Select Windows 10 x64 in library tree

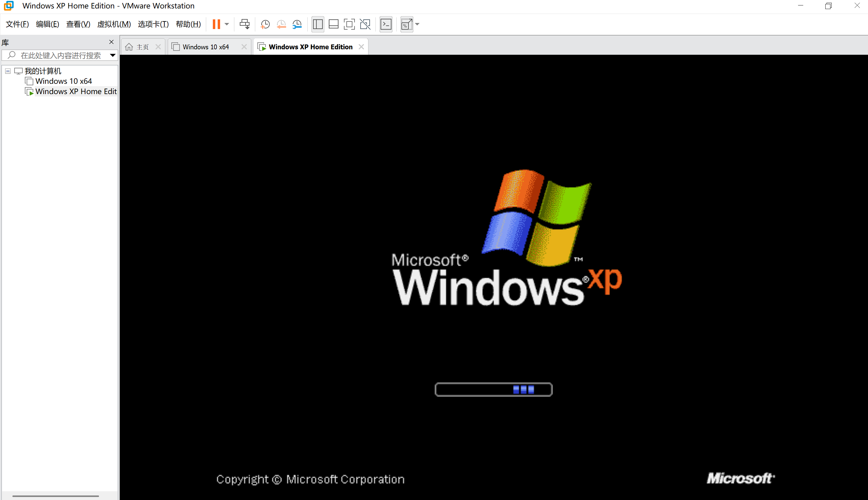pos(64,81)
